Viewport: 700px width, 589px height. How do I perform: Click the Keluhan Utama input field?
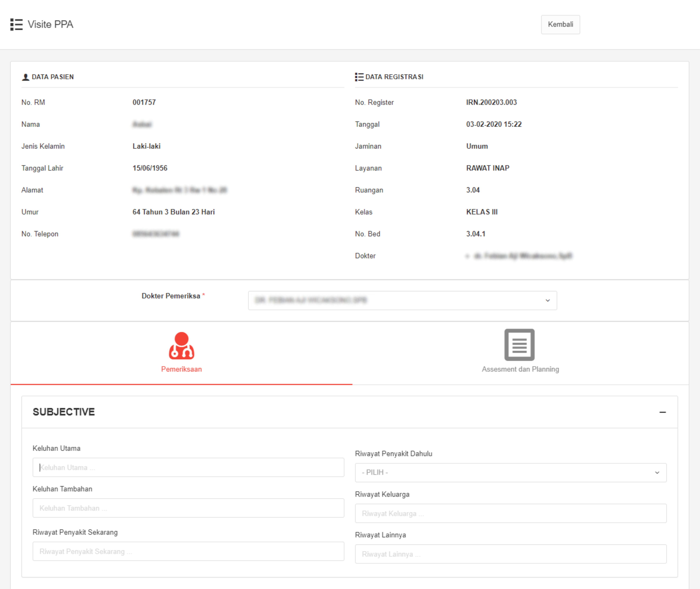[x=188, y=468]
